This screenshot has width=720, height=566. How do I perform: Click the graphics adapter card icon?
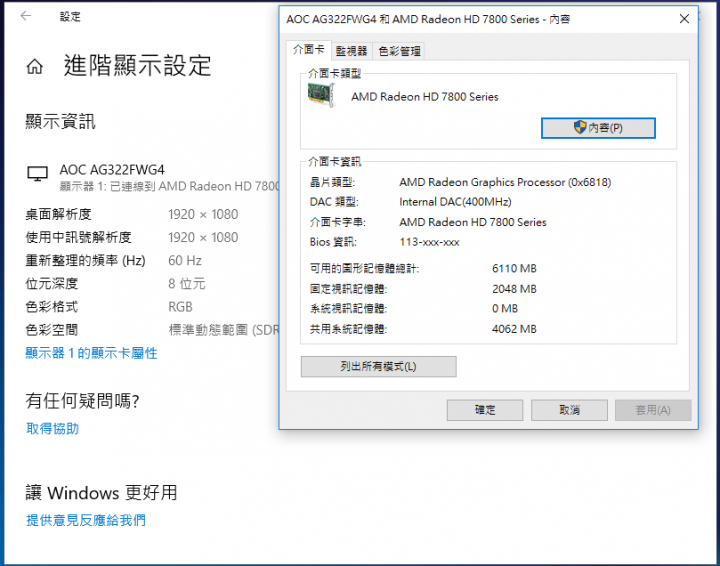click(321, 95)
